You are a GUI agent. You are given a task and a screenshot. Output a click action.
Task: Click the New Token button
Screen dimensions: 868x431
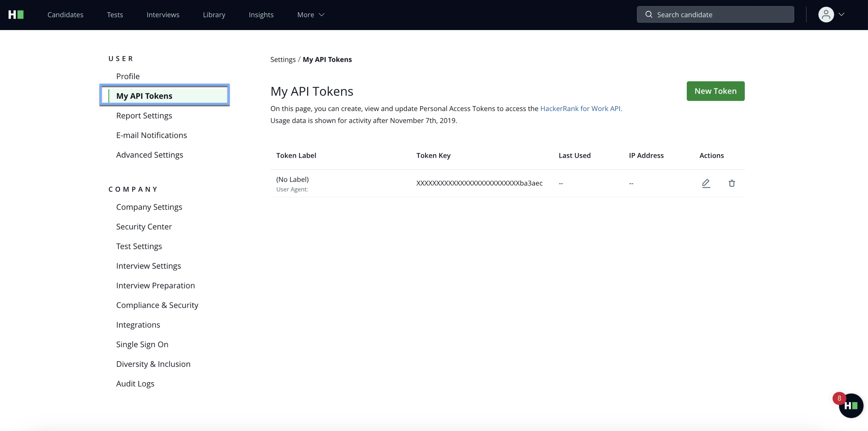click(715, 91)
